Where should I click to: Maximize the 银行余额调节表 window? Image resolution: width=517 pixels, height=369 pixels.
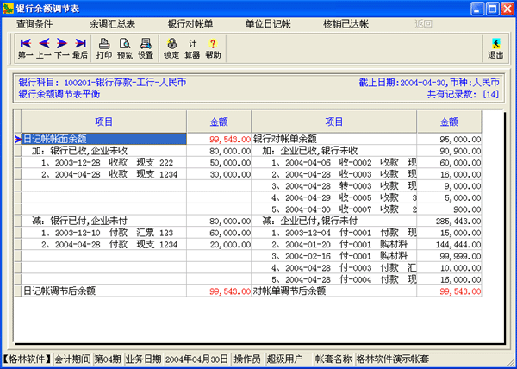[x=492, y=9]
